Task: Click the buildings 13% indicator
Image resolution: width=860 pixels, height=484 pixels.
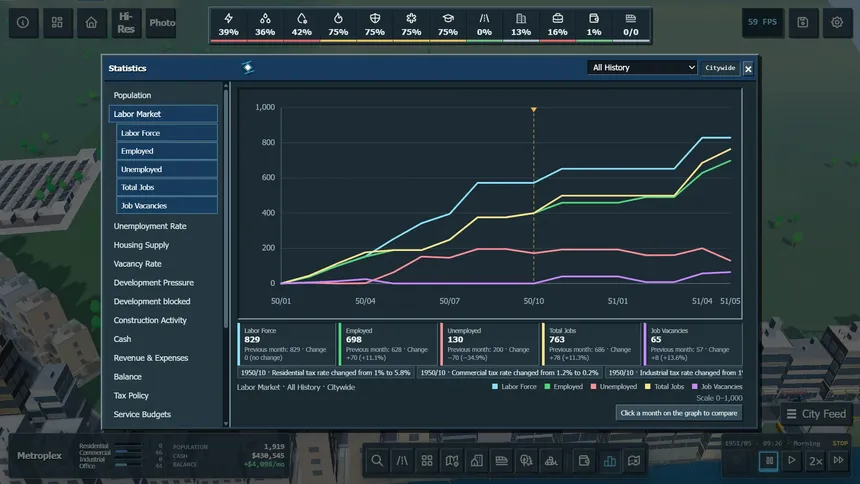Action: [x=521, y=25]
